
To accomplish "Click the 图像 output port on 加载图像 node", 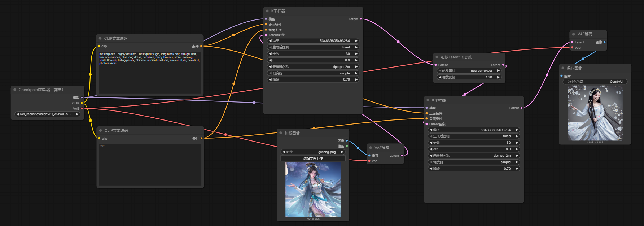I will tap(347, 141).
